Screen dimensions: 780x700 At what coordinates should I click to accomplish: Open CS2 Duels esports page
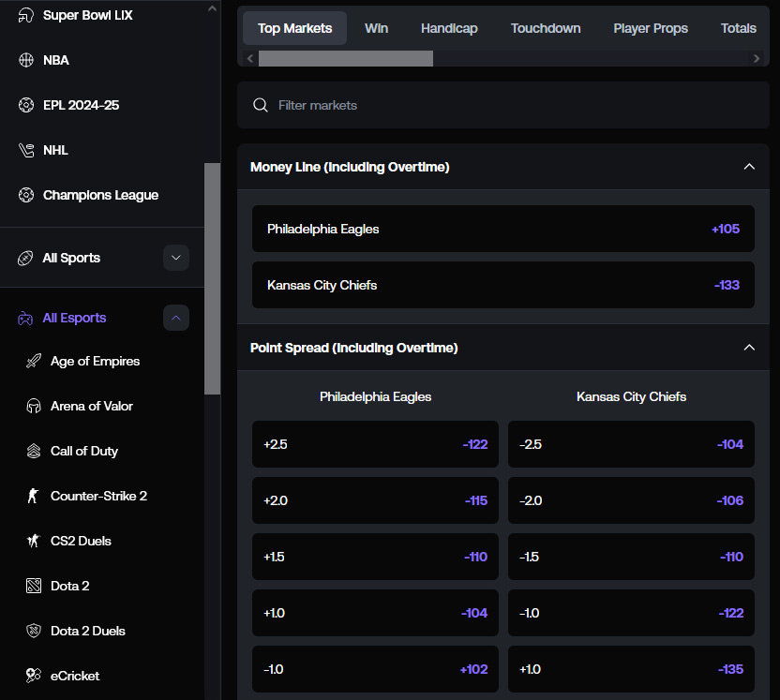81,541
